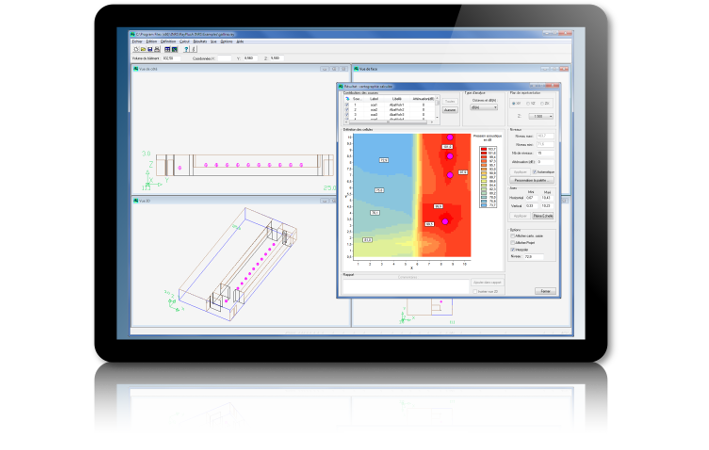Click the magenta source marker at map top
The height and width of the screenshot is (450, 709).
click(x=451, y=137)
